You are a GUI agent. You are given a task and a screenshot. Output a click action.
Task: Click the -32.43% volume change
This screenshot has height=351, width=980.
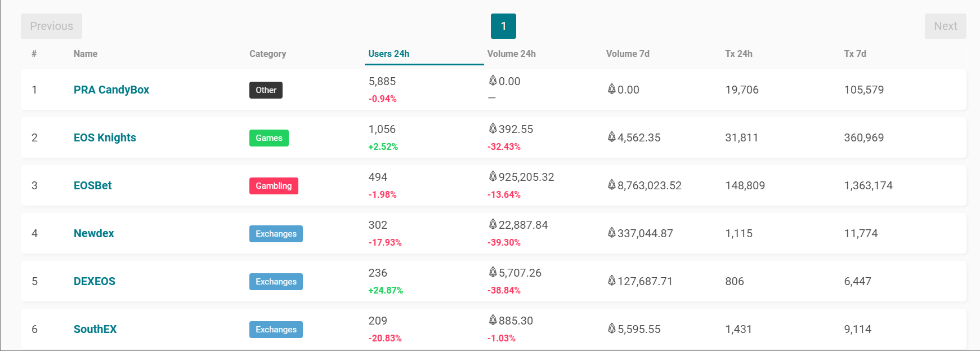tap(504, 146)
